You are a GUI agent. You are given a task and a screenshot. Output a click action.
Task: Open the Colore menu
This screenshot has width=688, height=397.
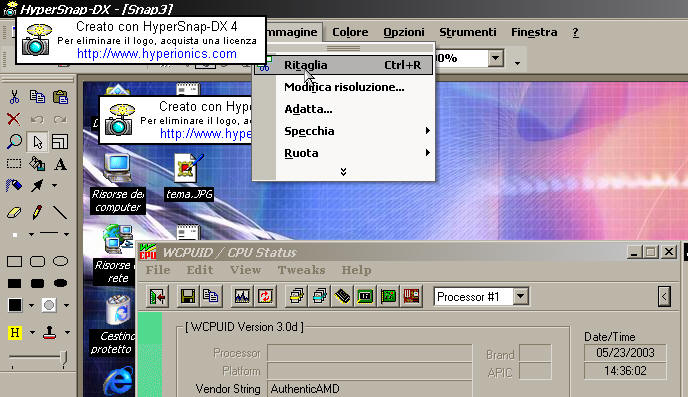pos(350,32)
